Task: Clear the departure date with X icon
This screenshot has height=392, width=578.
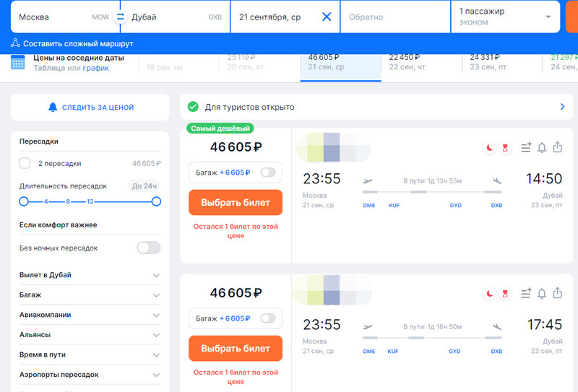Action: 327,17
